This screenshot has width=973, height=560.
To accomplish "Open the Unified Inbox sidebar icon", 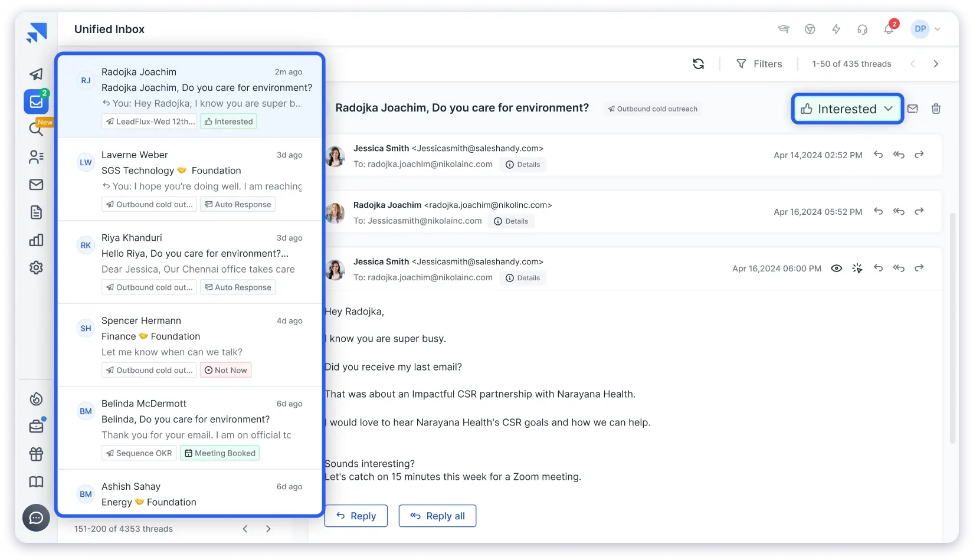I will click(x=36, y=101).
